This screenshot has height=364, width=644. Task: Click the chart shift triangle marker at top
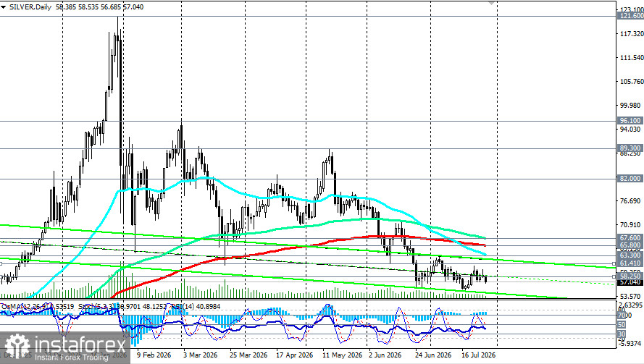click(x=491, y=2)
